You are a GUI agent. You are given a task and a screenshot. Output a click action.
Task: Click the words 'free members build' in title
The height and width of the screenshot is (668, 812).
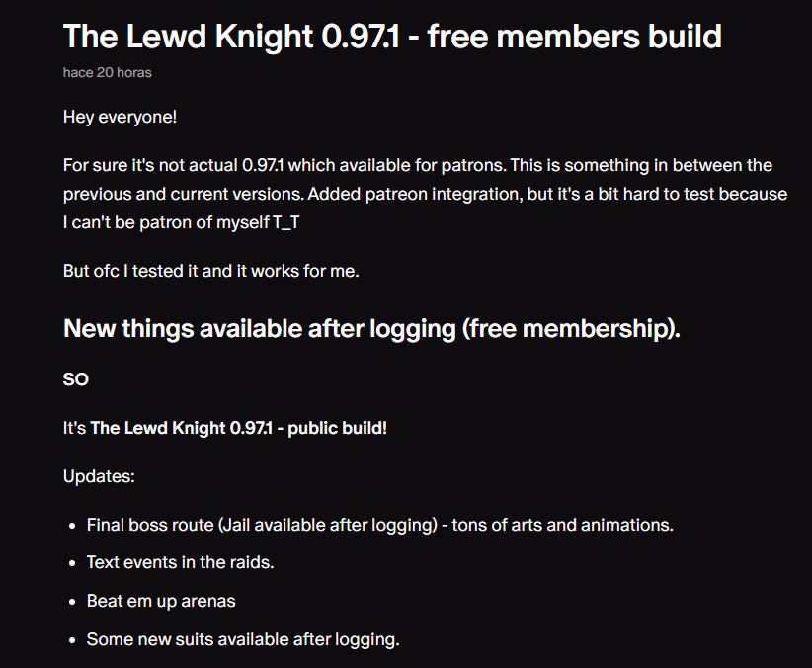[x=574, y=37]
